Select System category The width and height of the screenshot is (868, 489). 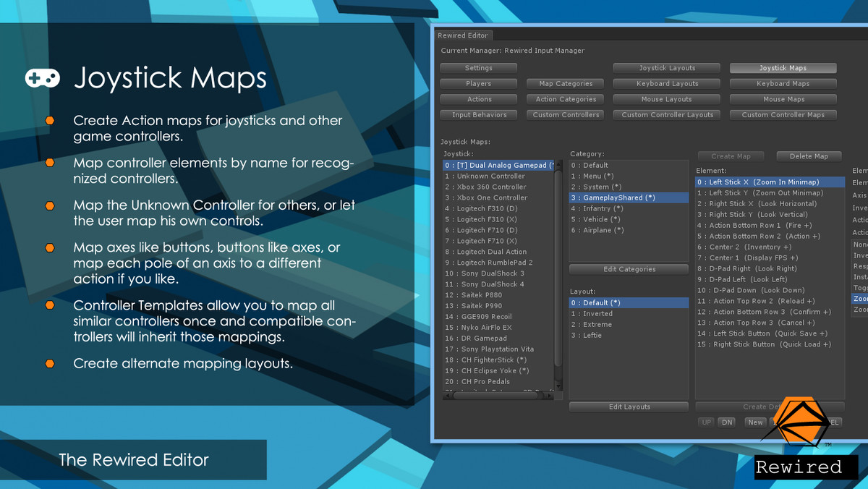point(629,187)
